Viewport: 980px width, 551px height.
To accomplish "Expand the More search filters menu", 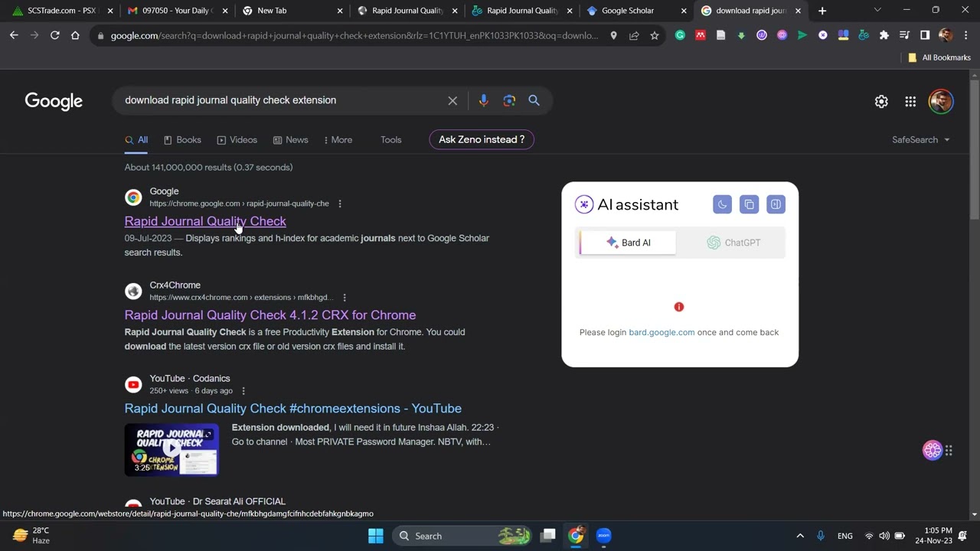I will pos(338,140).
